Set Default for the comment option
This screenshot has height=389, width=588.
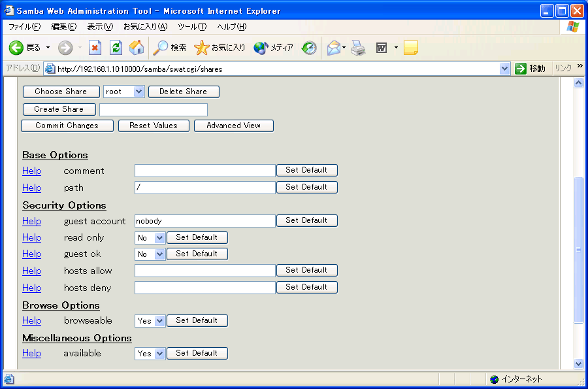coord(307,170)
